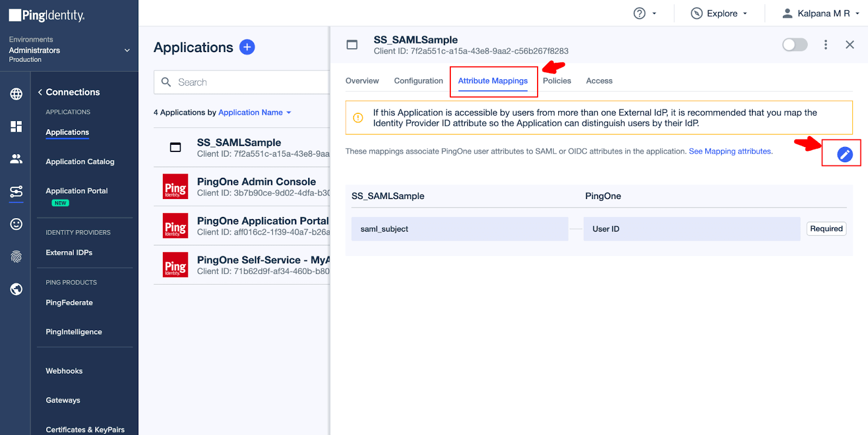Click the users icon in left sidebar
The height and width of the screenshot is (435, 868).
16,159
